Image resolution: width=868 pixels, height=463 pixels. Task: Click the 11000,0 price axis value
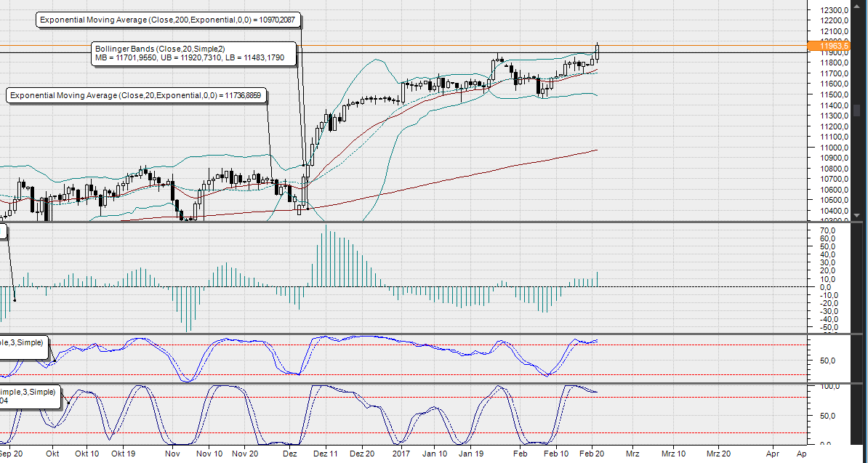835,148
